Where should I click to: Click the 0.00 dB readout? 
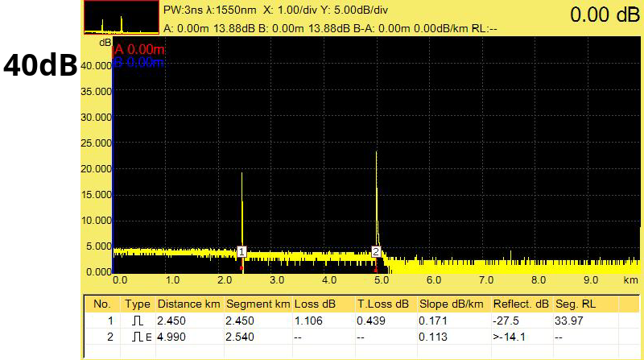(605, 14)
